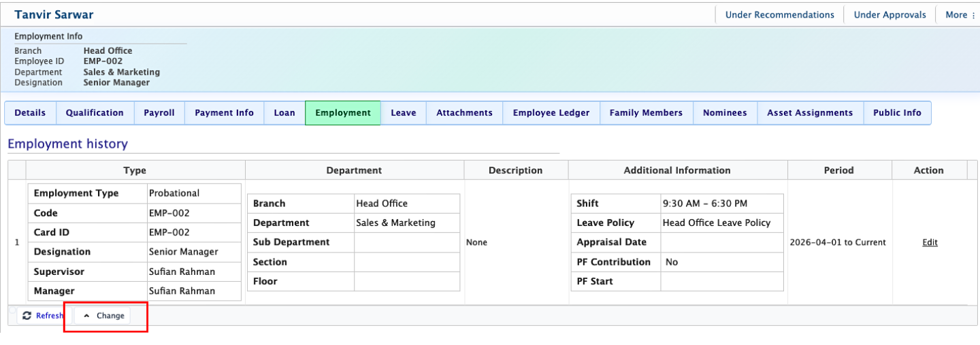Open the More options menu
This screenshot has height=345, width=980.
pyautogui.click(x=960, y=15)
